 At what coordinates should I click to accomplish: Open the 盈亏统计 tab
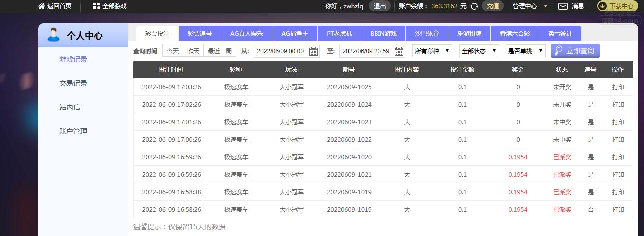tap(560, 34)
